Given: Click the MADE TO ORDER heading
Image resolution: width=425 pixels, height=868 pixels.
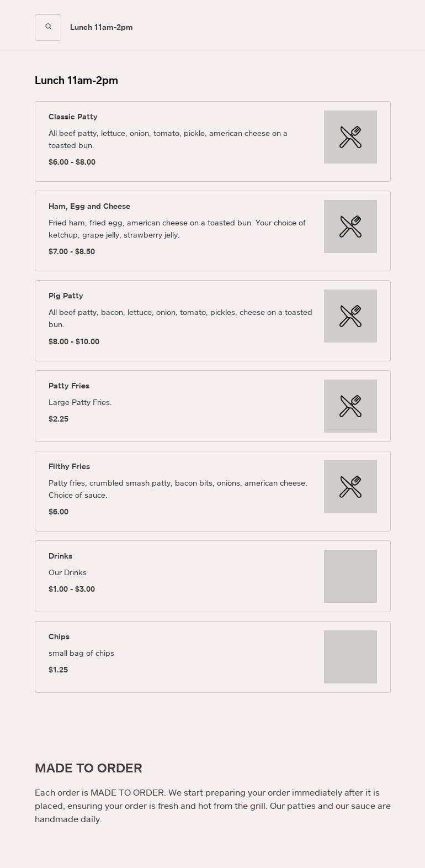Looking at the screenshot, I should point(88,768).
